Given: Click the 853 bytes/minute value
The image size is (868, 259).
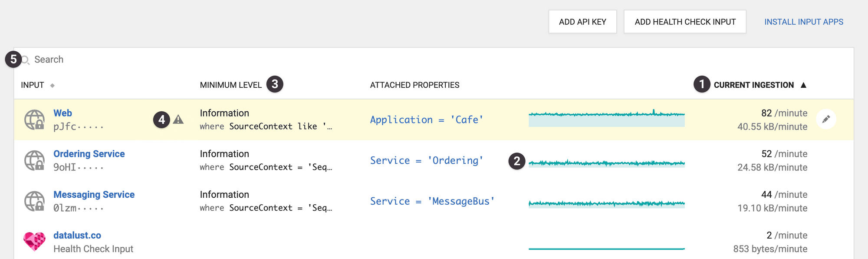Looking at the screenshot, I should pos(770,249).
